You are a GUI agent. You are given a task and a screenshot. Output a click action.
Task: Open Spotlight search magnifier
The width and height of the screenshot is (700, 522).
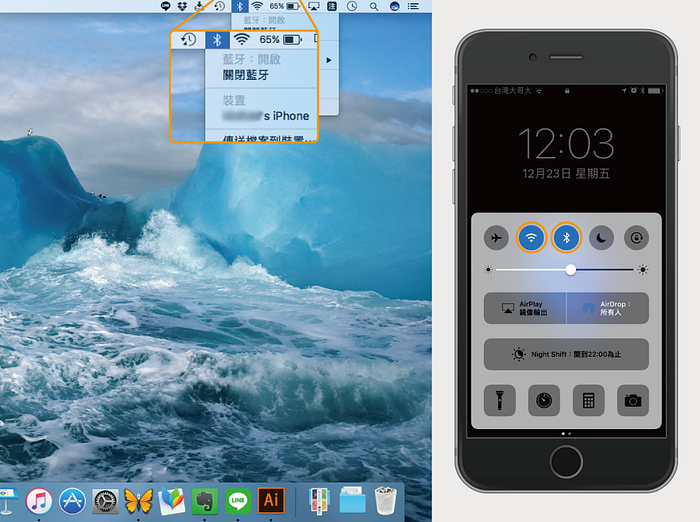click(x=374, y=6)
